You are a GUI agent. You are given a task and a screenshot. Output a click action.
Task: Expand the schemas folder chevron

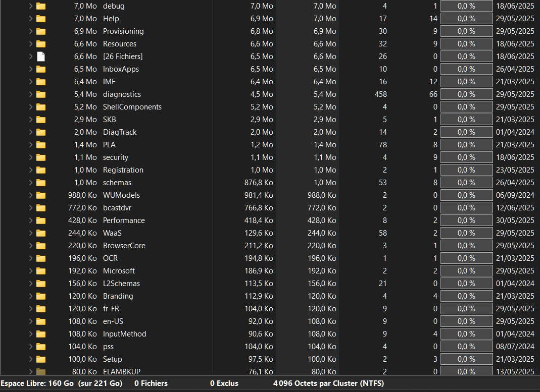31,183
